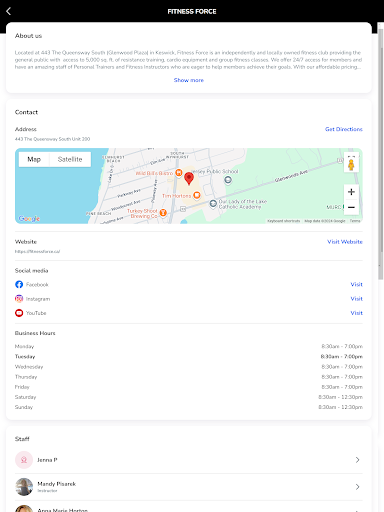Visit Website link

345,242
